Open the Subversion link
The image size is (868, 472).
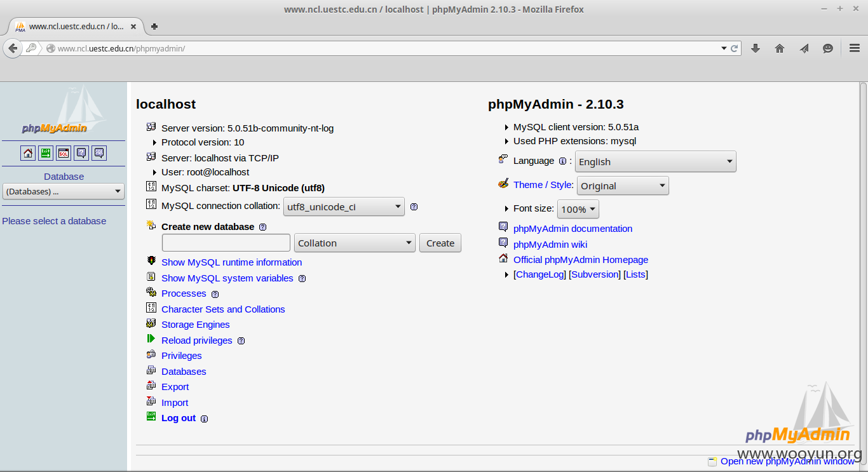tap(595, 274)
